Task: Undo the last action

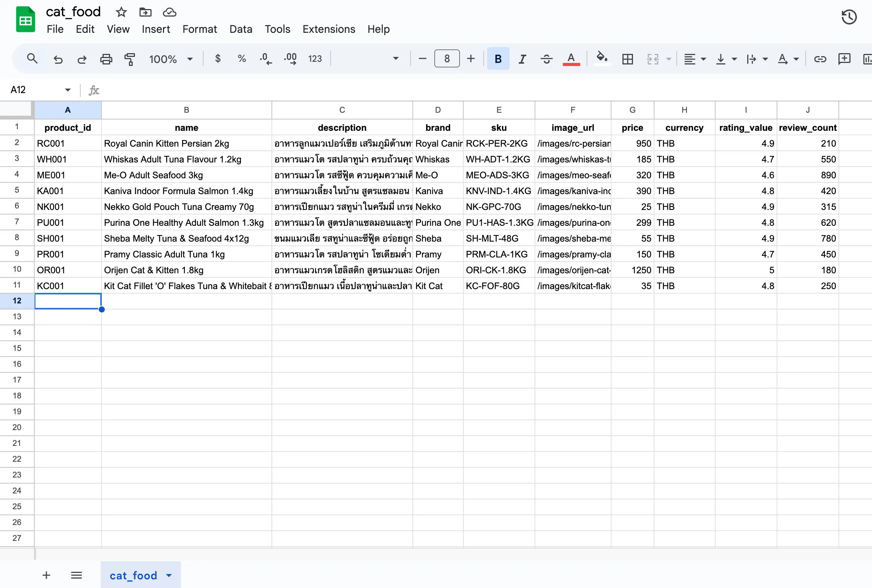Action: (58, 59)
